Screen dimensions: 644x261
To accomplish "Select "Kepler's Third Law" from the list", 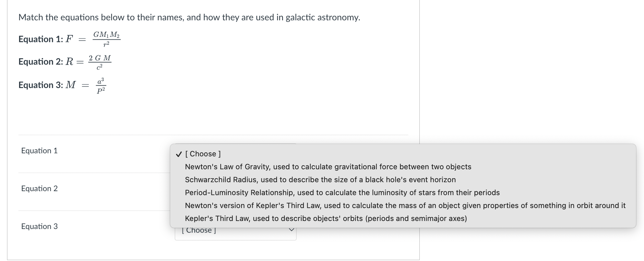I will pyautogui.click(x=326, y=218).
